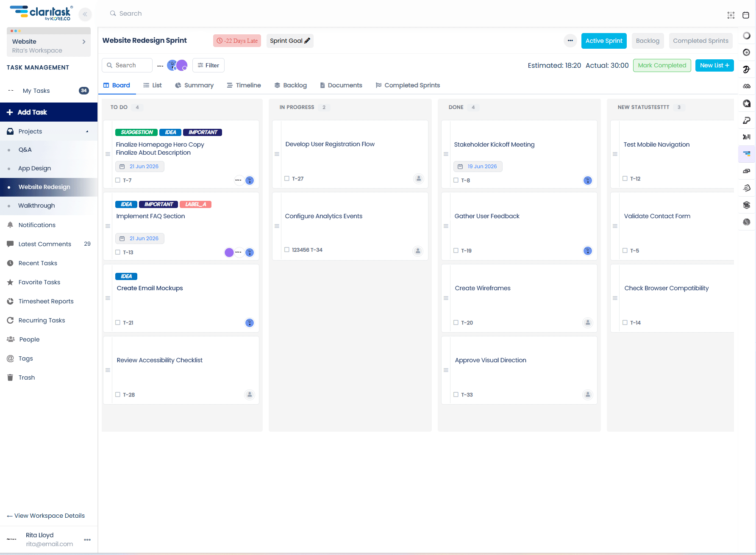Open the Timesheet Reports pie icon

(10, 301)
